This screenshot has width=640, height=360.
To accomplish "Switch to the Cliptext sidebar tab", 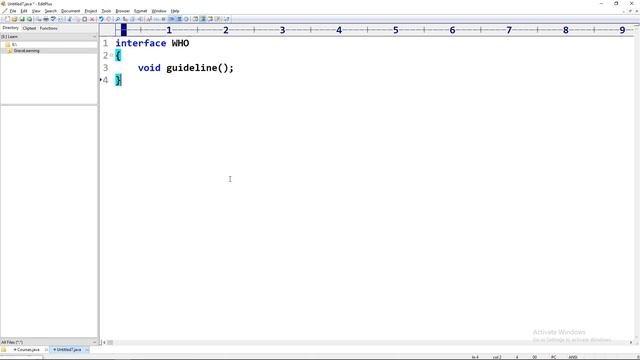I will point(29,28).
